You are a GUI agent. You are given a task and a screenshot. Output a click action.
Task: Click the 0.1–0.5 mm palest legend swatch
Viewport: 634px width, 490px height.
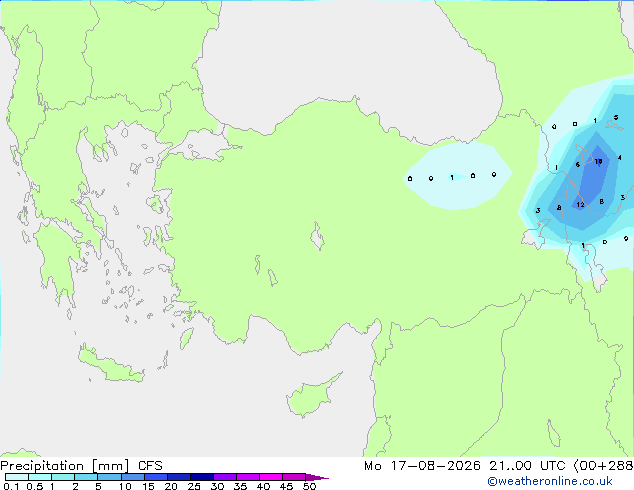17,477
